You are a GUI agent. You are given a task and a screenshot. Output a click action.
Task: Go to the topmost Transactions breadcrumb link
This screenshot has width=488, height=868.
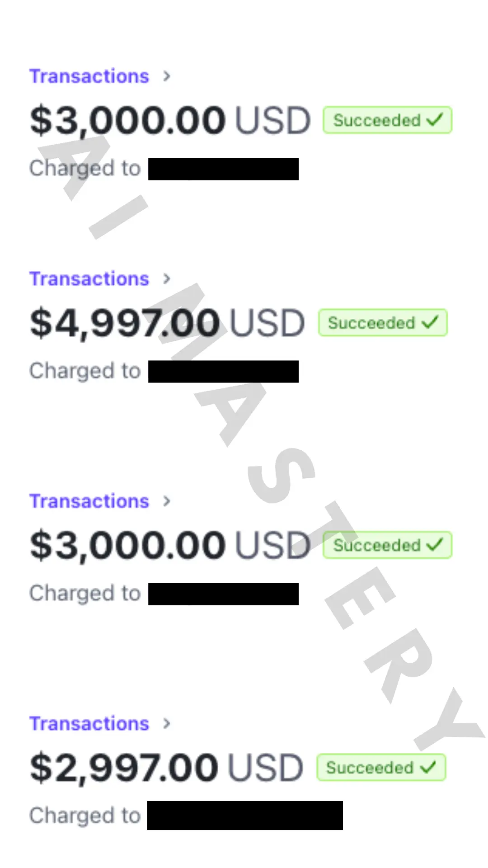89,76
